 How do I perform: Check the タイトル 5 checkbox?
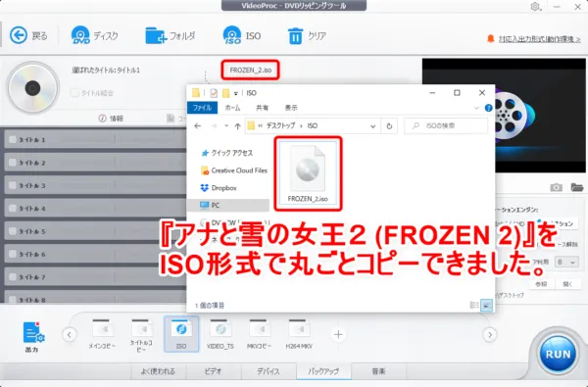tap(13, 231)
